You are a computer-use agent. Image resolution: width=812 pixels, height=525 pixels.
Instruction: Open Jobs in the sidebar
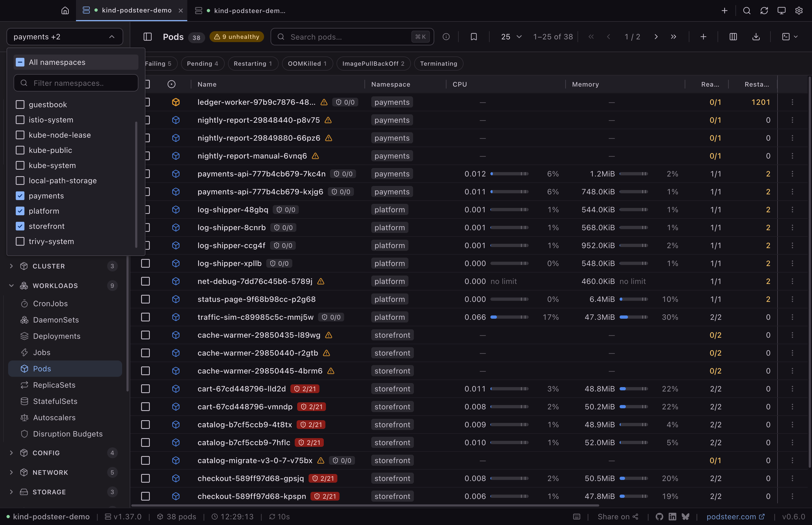65,353
